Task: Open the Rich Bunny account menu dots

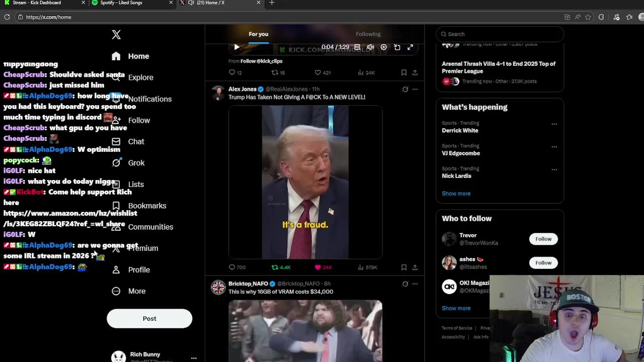Action: tap(194, 358)
